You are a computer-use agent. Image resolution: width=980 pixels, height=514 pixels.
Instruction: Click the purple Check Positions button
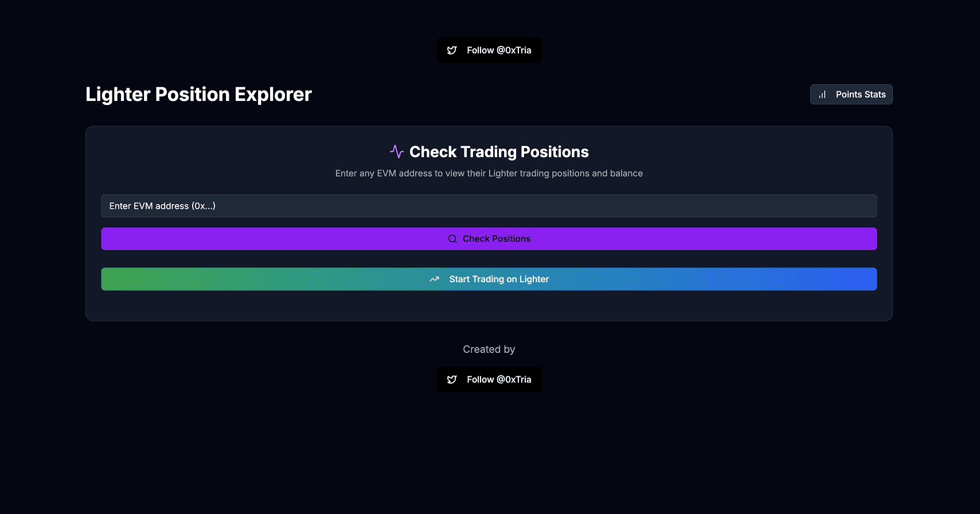(489, 239)
